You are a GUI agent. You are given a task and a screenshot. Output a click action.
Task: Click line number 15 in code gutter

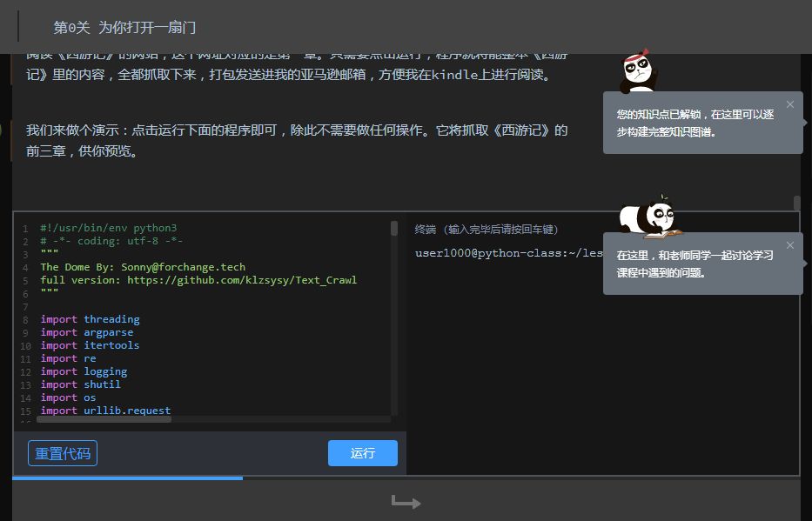point(25,411)
